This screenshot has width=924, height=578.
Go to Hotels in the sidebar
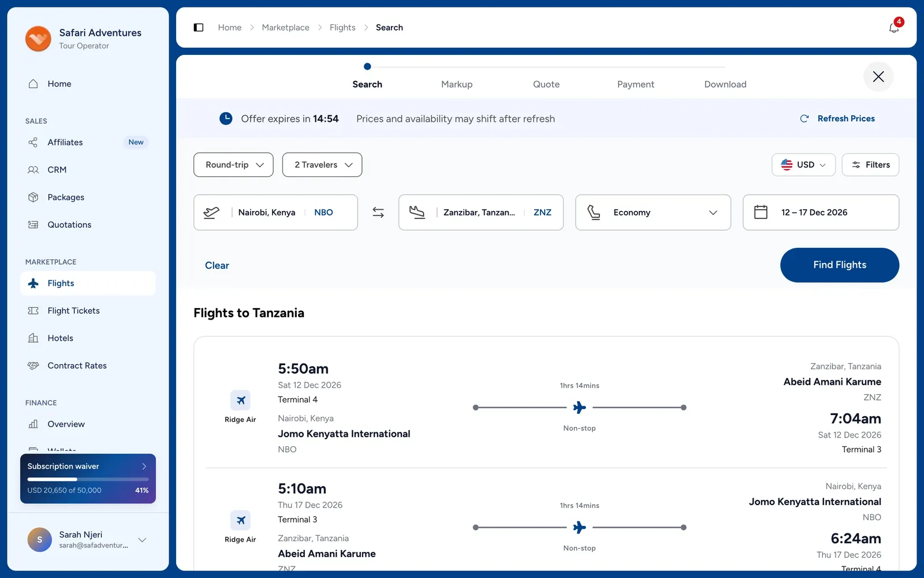88,338
